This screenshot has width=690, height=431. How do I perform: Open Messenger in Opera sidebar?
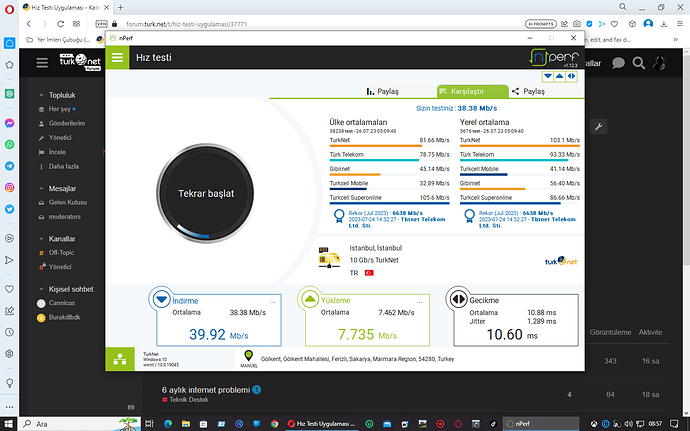pyautogui.click(x=9, y=123)
